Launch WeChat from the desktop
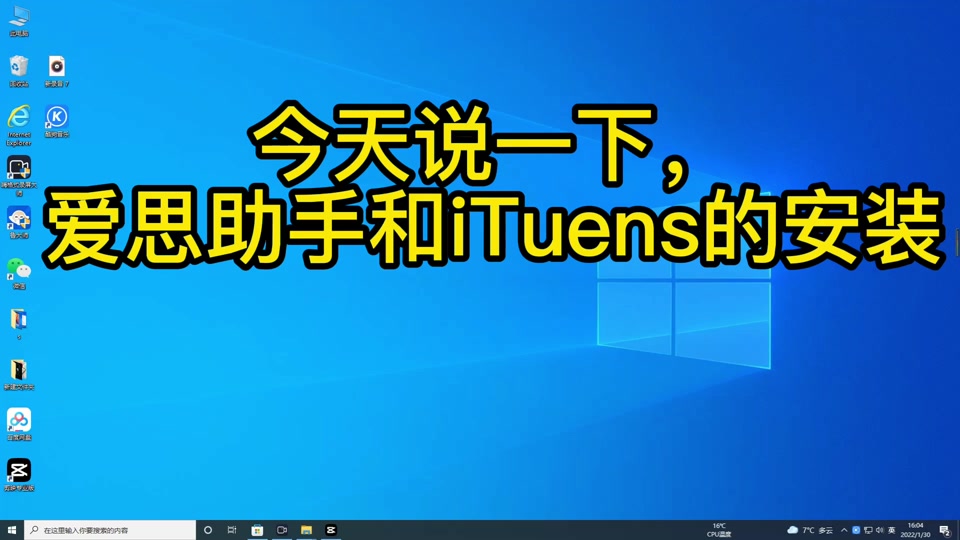Image resolution: width=960 pixels, height=540 pixels. 19,268
